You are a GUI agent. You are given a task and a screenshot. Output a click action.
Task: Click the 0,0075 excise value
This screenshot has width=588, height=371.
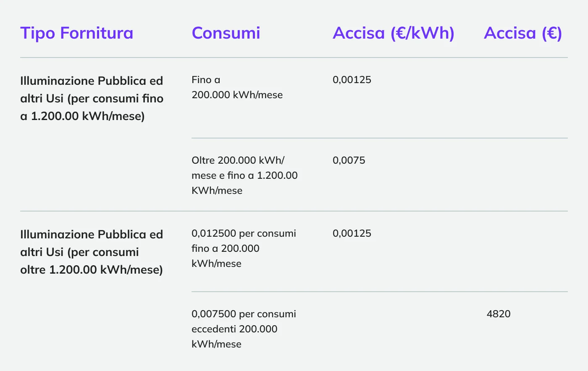349,160
